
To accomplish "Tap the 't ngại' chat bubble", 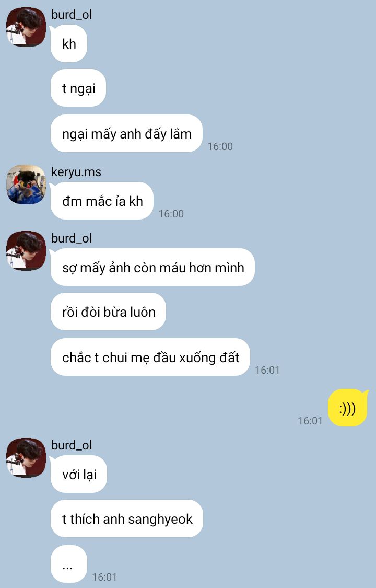I will point(78,88).
